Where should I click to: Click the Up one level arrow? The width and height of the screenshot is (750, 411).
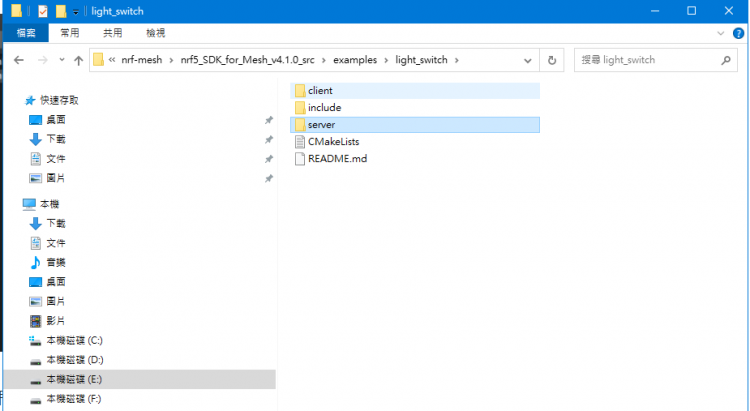click(x=78, y=60)
